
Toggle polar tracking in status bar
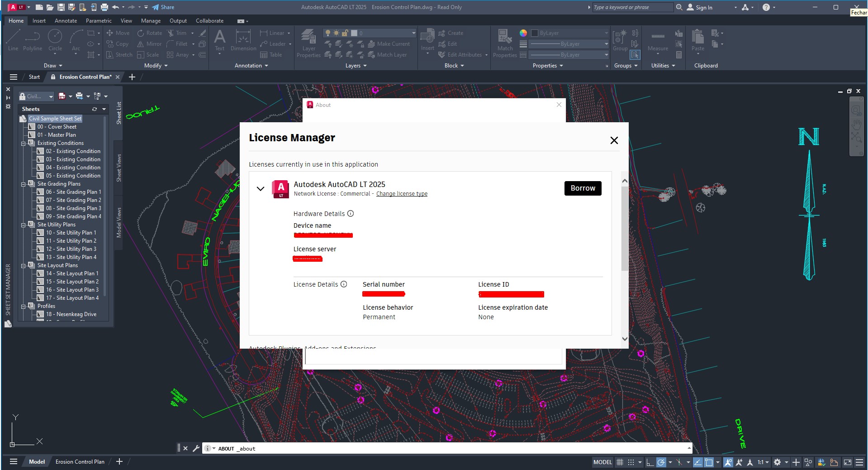point(661,462)
